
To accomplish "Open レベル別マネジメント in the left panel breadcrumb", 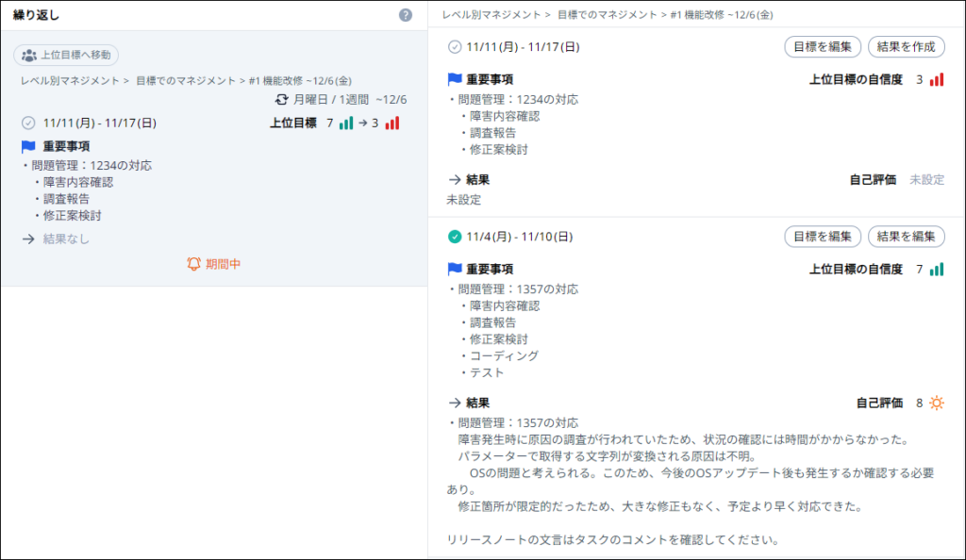I will tap(70, 81).
